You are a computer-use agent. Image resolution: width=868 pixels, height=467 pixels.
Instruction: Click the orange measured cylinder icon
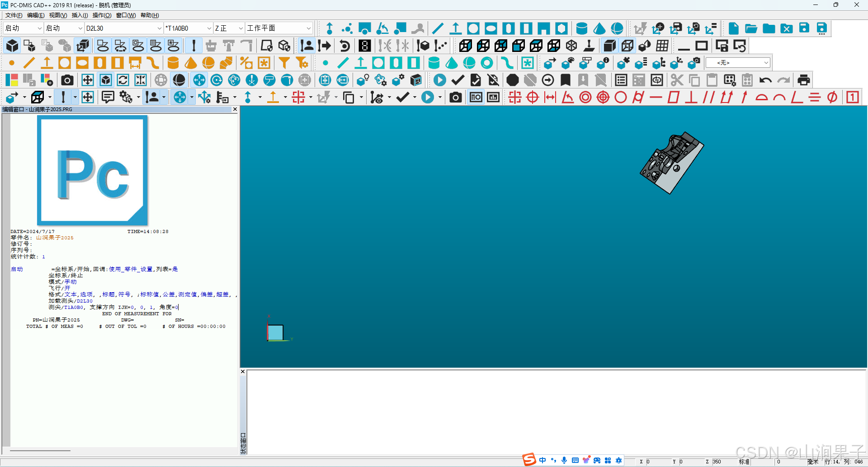pos(173,63)
